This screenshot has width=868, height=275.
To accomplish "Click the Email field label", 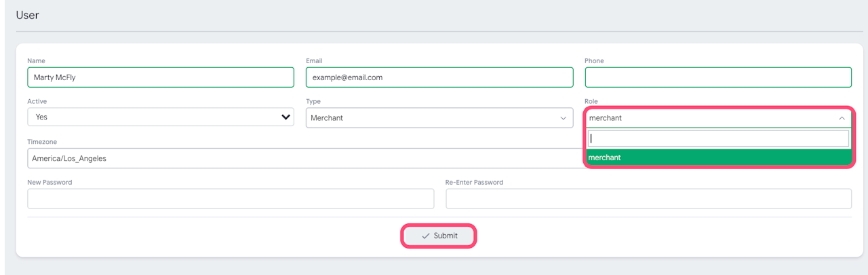I will pyautogui.click(x=314, y=61).
